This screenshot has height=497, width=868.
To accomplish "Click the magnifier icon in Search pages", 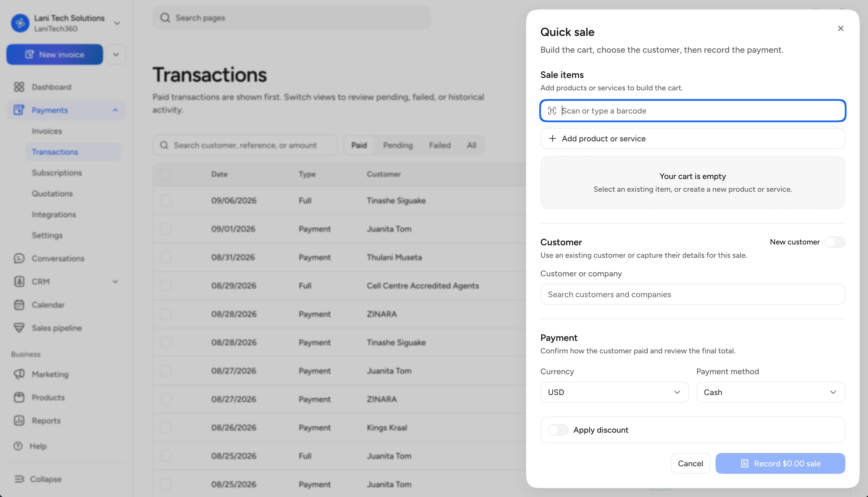I will point(165,18).
